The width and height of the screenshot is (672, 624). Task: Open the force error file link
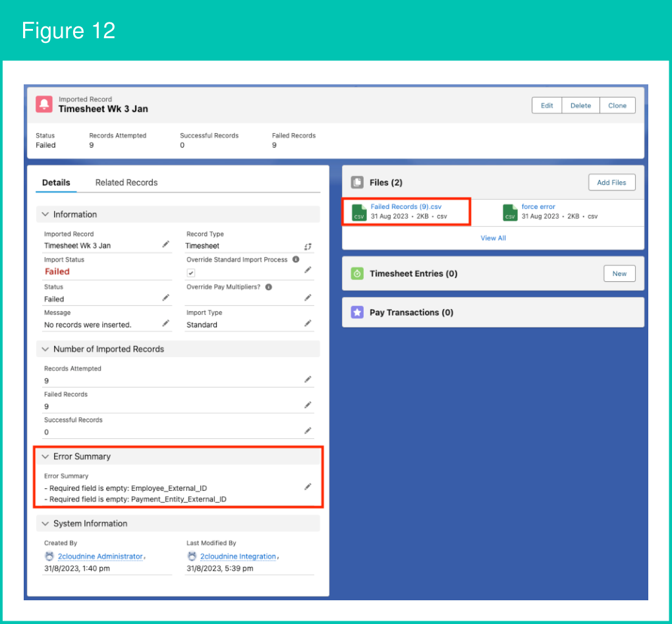pos(538,206)
